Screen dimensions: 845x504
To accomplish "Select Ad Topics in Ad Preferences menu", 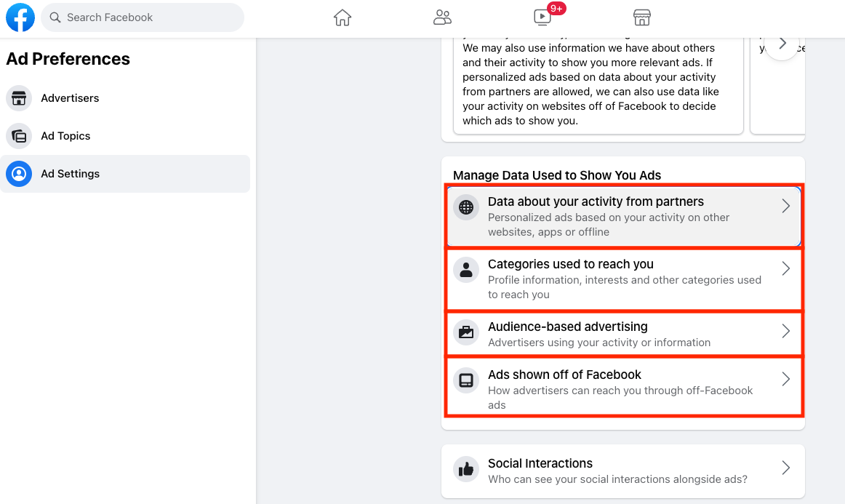I will tap(125, 136).
